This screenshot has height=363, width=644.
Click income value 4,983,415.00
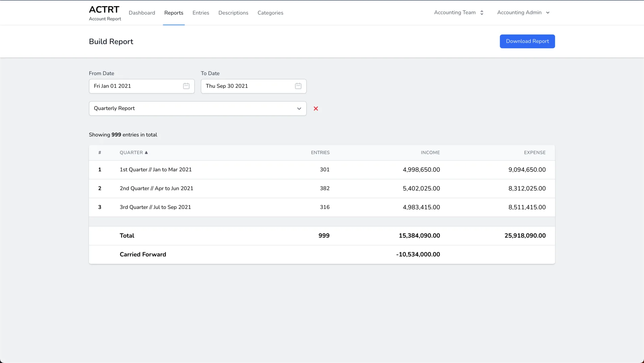click(x=421, y=207)
